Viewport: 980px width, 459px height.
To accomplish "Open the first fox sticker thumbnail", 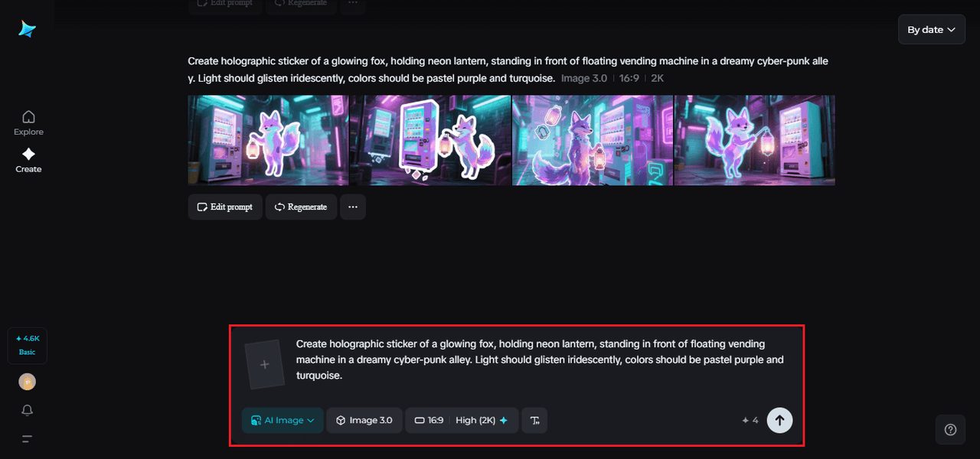I will pyautogui.click(x=268, y=140).
